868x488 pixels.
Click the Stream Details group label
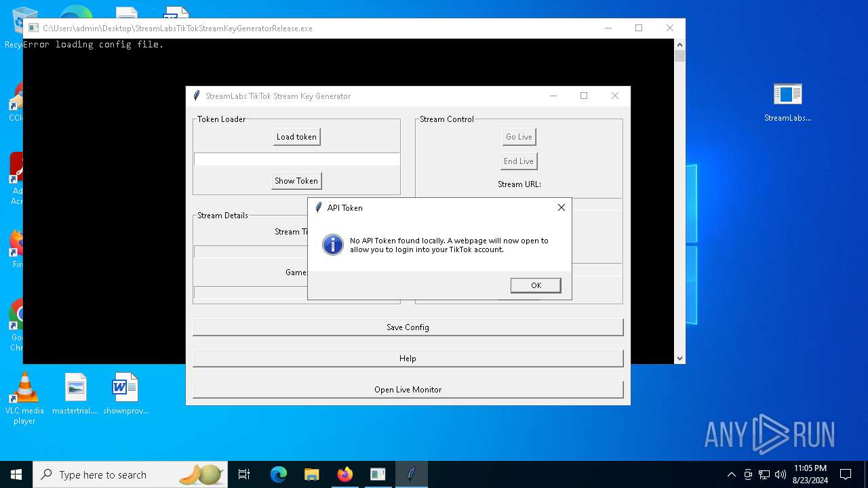point(223,216)
